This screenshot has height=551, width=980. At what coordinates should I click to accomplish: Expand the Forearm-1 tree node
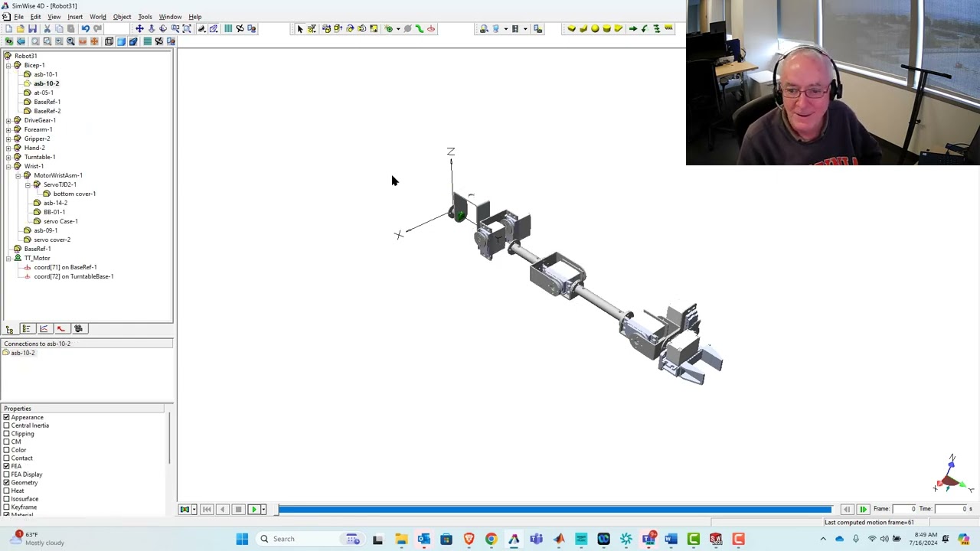coord(8,129)
